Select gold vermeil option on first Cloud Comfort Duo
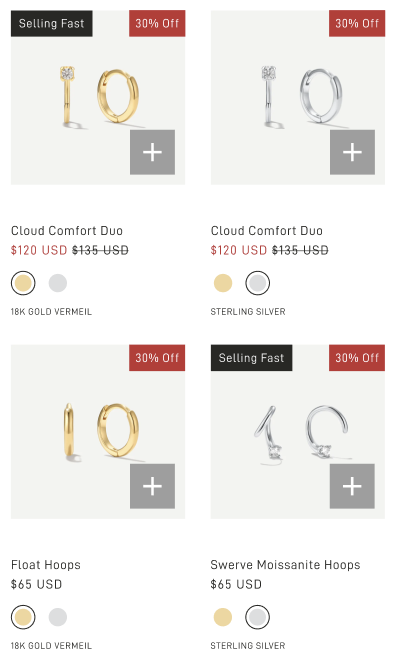The image size is (394, 664). 23,283
